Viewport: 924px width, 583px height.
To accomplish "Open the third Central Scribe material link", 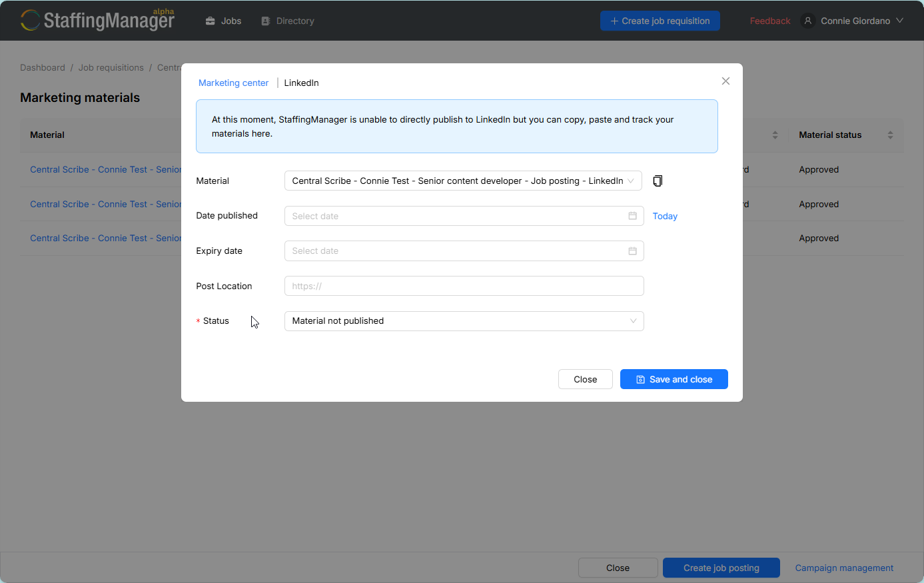I will pyautogui.click(x=105, y=239).
